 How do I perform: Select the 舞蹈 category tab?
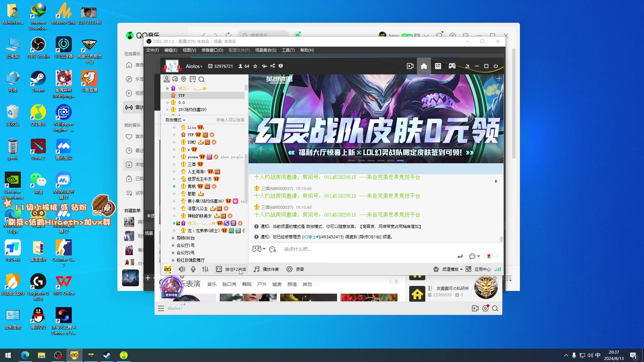click(247, 284)
